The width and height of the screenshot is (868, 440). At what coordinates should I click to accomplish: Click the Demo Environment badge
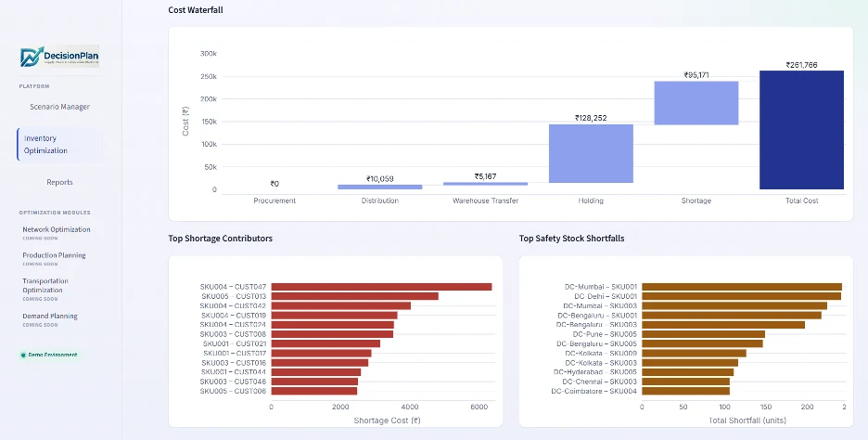coord(49,355)
